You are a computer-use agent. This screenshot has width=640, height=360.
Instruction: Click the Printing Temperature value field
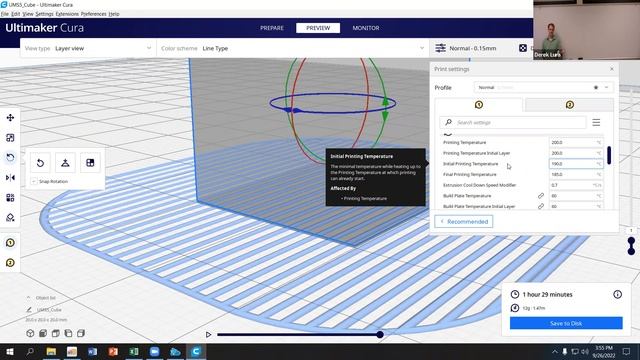pos(576,142)
